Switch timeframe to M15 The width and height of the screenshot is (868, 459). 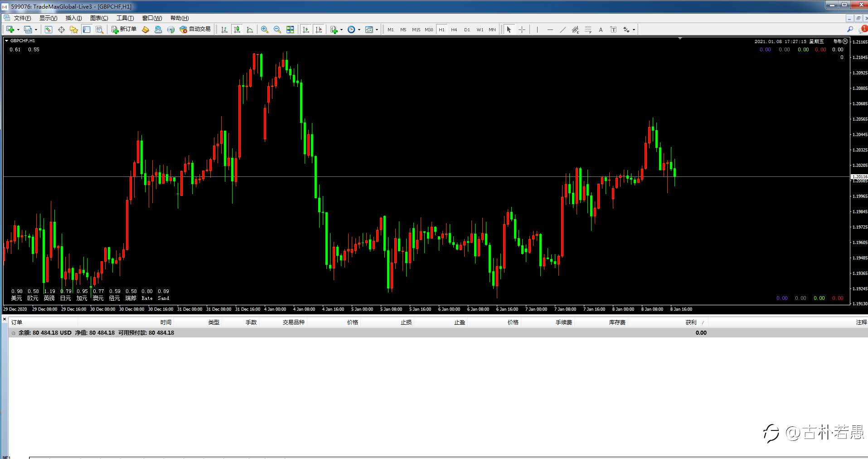click(416, 29)
